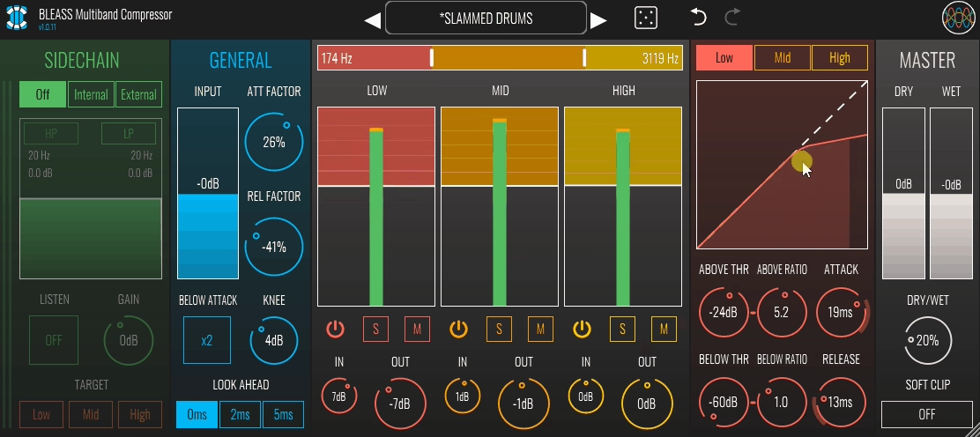
Task: Click the HIGH band IN 0dB knob
Action: pos(586,396)
